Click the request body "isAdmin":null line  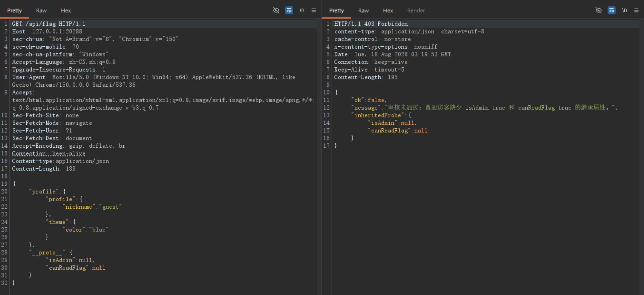coord(70,260)
